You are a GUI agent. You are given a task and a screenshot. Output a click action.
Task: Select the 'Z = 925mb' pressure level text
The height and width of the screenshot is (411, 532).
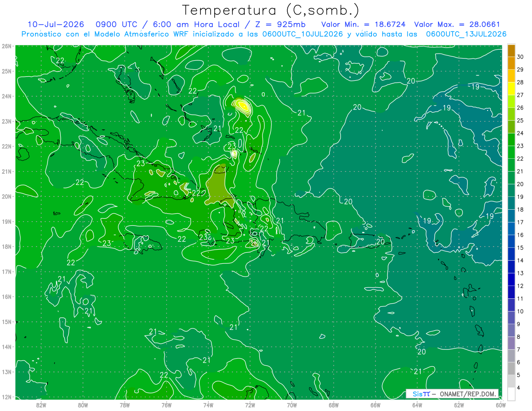pos(280,24)
